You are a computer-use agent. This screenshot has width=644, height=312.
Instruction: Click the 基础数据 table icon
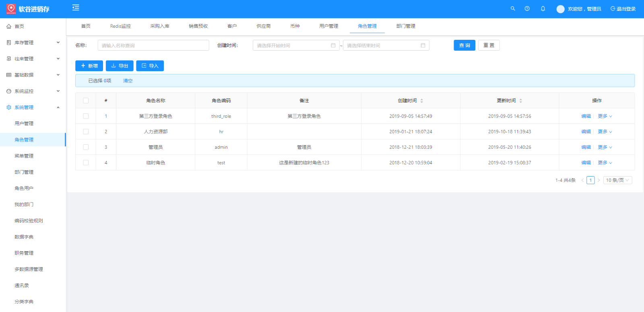[x=9, y=75]
